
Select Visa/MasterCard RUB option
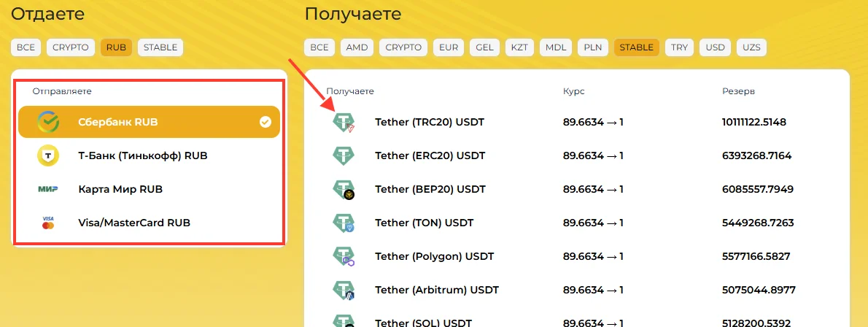(149, 223)
